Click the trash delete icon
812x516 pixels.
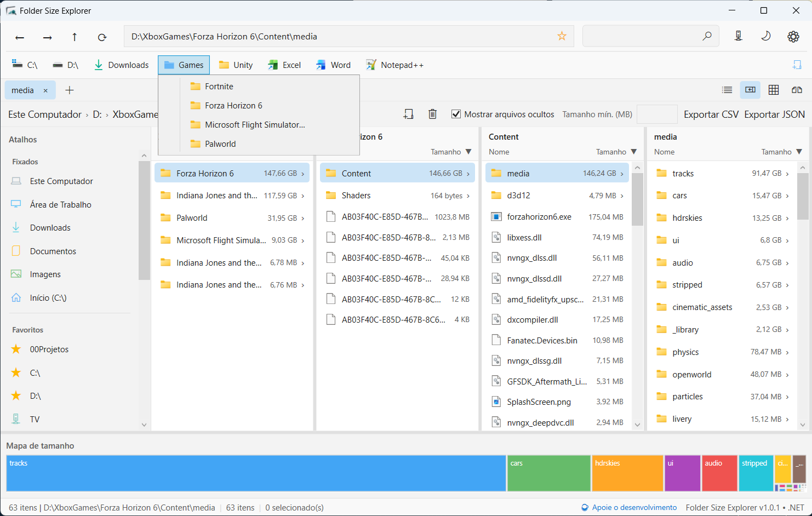pos(432,114)
